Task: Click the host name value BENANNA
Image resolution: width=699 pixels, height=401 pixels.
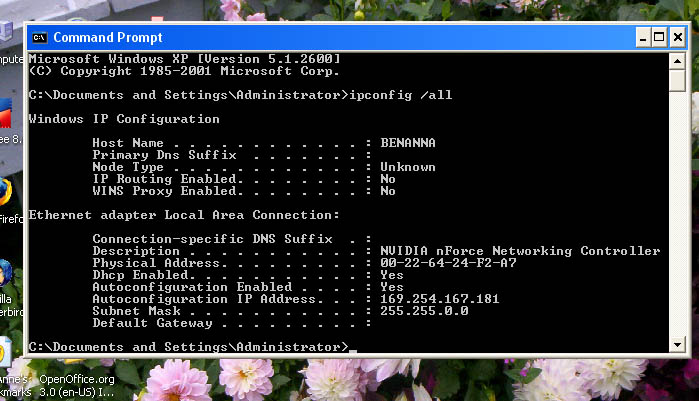Action: tap(408, 143)
